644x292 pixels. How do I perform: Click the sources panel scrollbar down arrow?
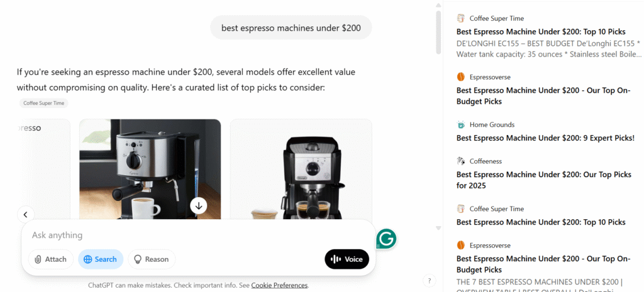[x=438, y=228]
